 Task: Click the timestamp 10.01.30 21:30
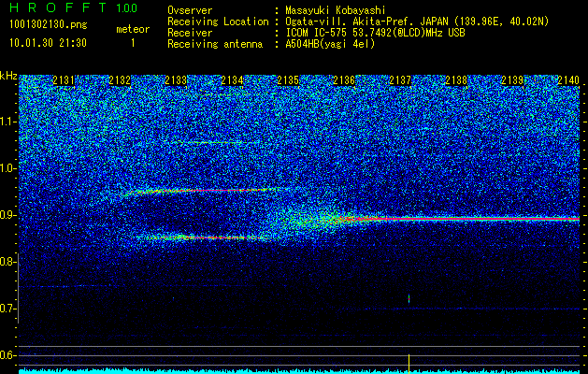point(48,43)
